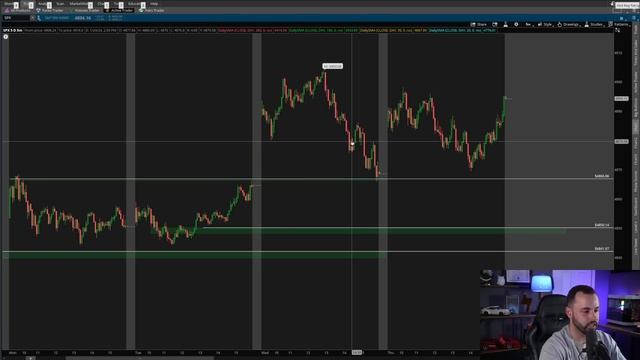The width and height of the screenshot is (640, 360).
Task: Click the webcam video overlay
Action: pos(560,314)
